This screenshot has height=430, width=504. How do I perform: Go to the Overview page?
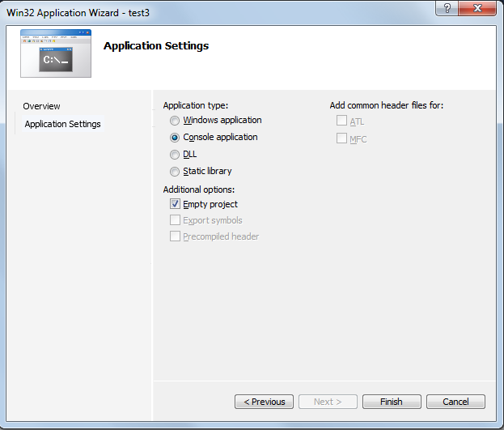tap(41, 106)
